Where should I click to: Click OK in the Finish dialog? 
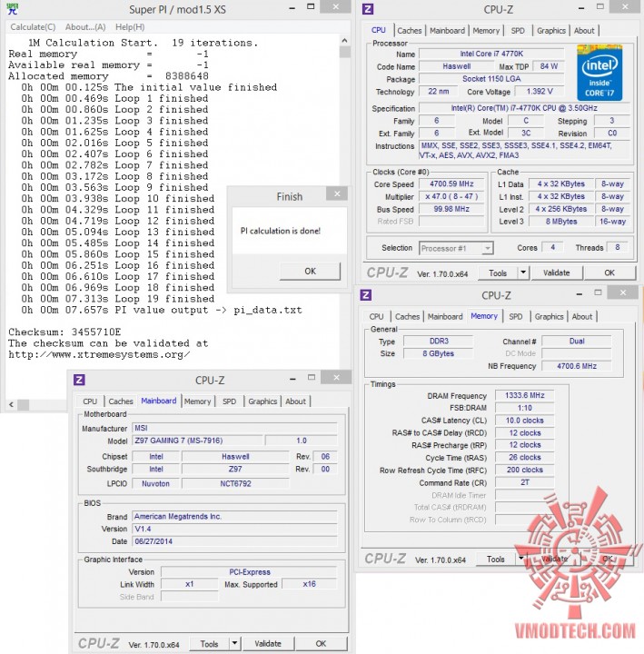(x=310, y=271)
